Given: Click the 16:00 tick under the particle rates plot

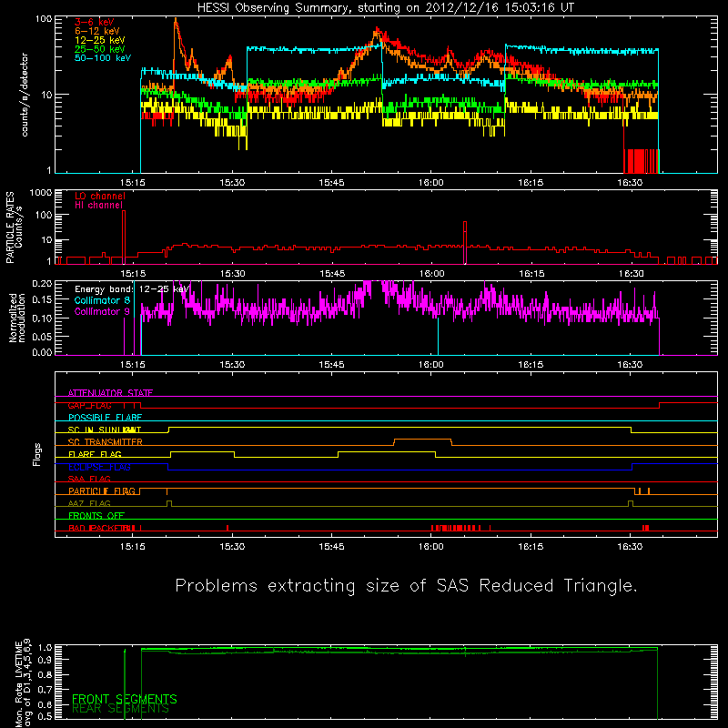Looking at the screenshot, I should point(431,274).
